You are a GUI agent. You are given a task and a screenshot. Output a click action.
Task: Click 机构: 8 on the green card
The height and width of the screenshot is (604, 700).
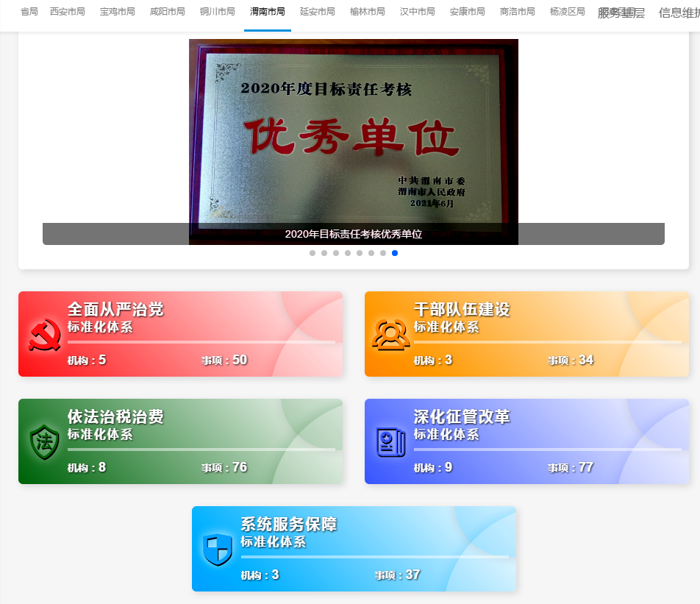(87, 467)
